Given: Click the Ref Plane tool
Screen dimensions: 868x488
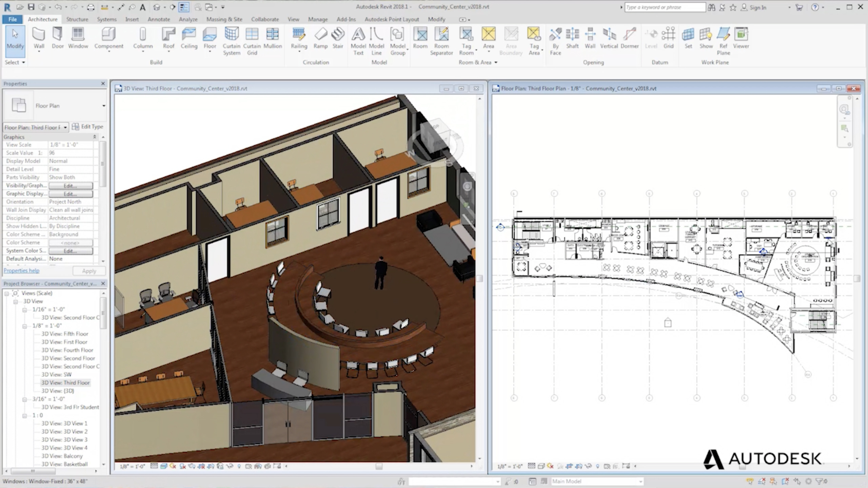Looking at the screenshot, I should tap(723, 41).
